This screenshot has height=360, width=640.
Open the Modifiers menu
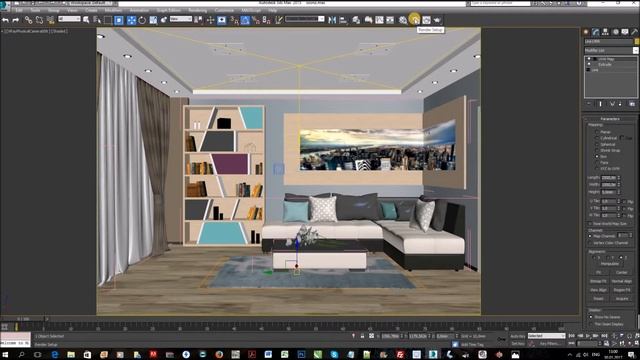tap(113, 10)
